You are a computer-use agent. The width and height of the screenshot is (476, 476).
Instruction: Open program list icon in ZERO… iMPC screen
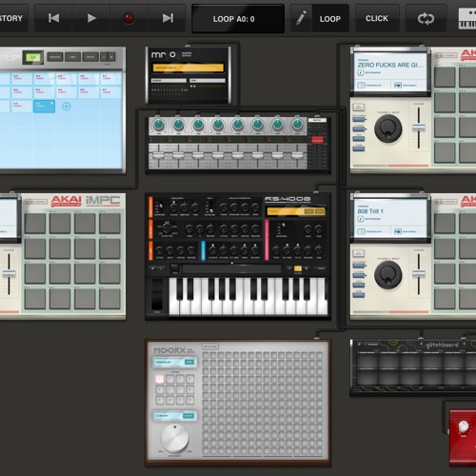point(361,86)
